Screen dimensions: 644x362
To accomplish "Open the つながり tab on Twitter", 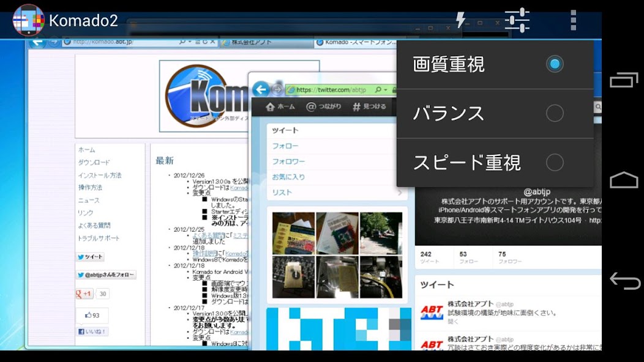I will pyautogui.click(x=324, y=107).
